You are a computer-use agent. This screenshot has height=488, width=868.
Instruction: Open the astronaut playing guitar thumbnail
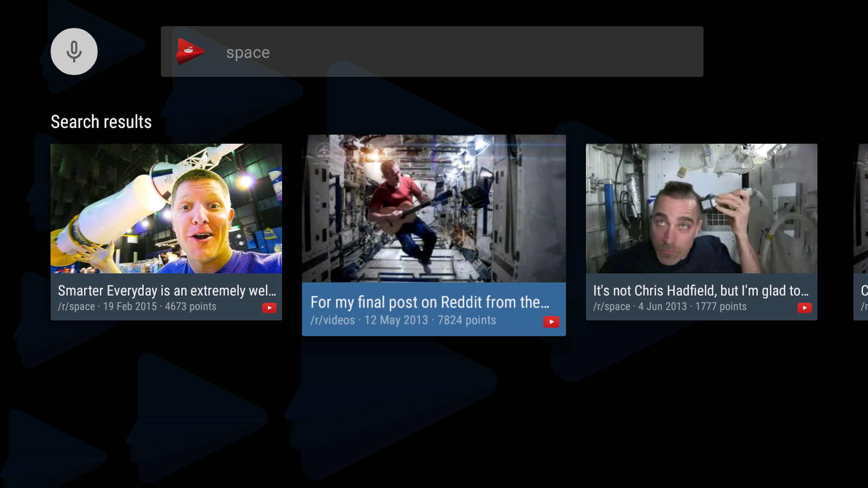(433, 208)
